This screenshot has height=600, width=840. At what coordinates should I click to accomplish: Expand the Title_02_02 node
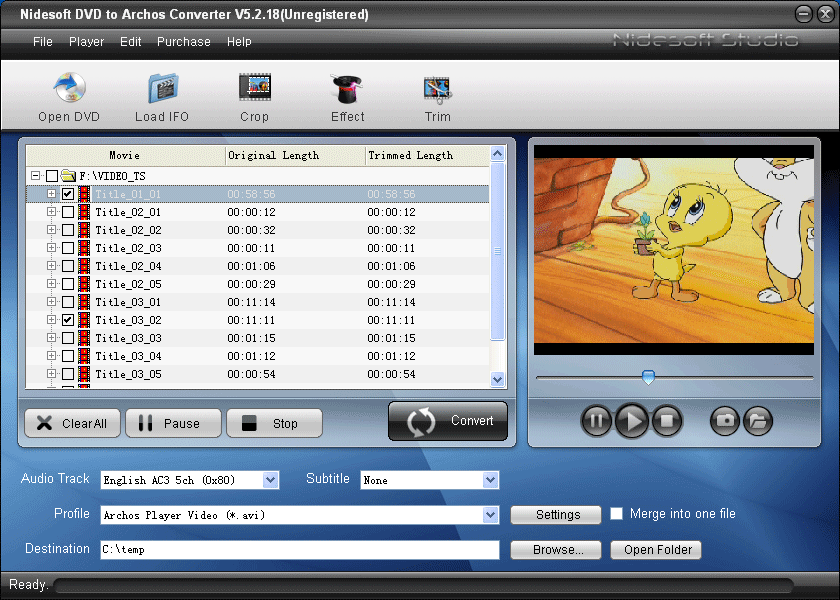point(51,229)
